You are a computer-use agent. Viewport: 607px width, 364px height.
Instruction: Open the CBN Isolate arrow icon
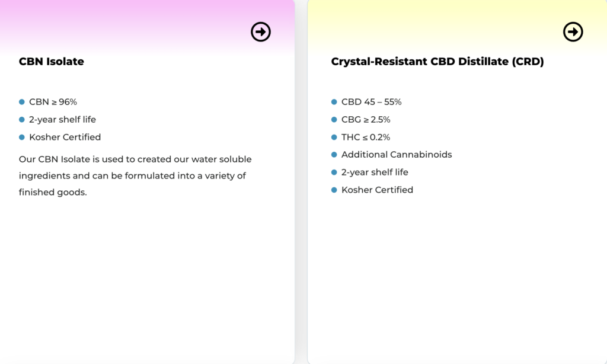pyautogui.click(x=261, y=31)
